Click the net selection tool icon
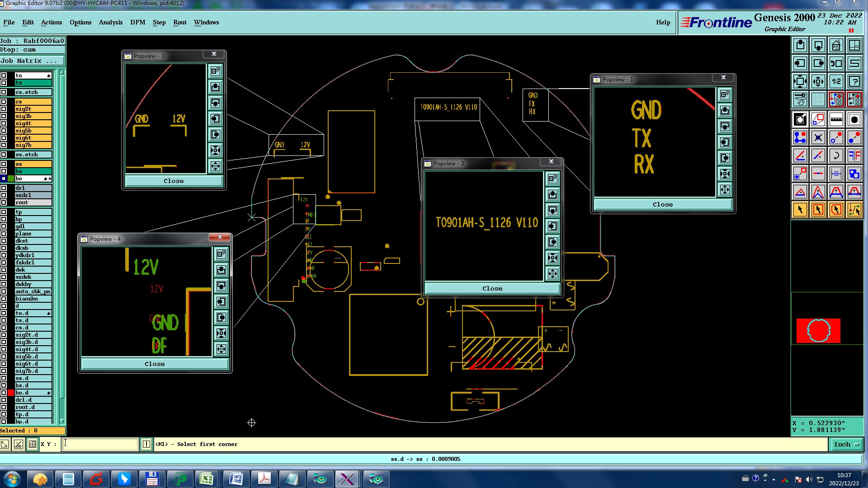The height and width of the screenshot is (488, 868). (854, 210)
